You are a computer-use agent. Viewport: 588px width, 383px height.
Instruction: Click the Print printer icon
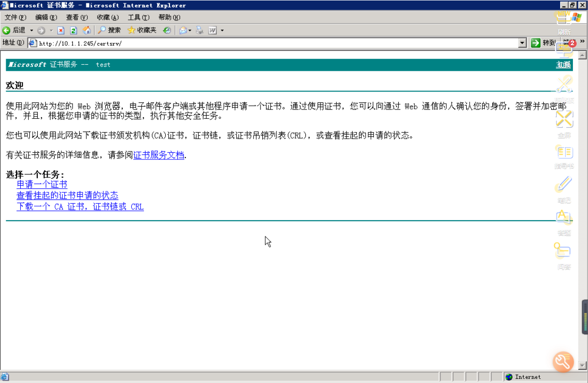coord(199,30)
